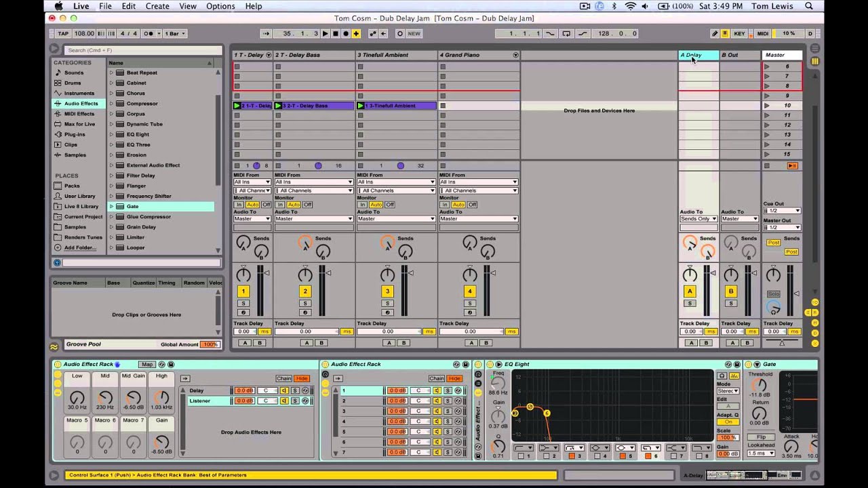
Task: Open Gate Lookahead dropdown 1.5 ms
Action: (761, 453)
